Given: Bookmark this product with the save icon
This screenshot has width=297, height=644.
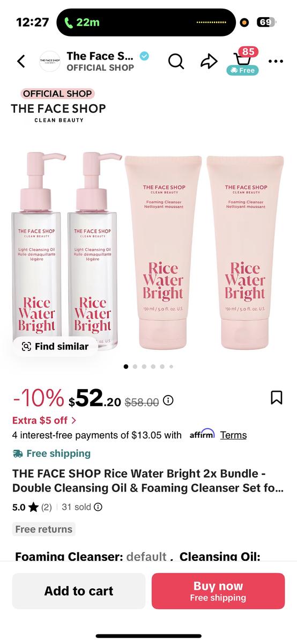Looking at the screenshot, I should pos(277,398).
